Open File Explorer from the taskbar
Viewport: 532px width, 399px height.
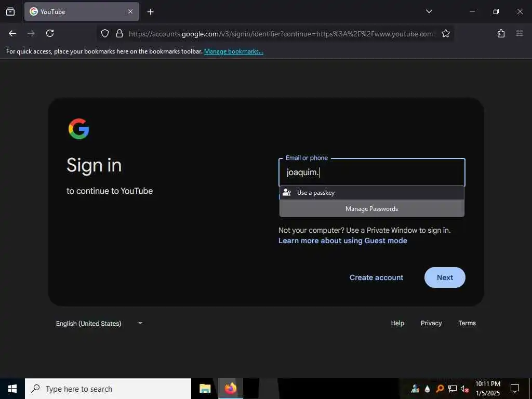pyautogui.click(x=205, y=389)
